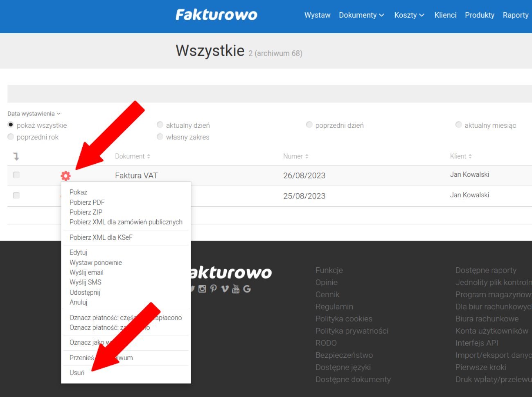Tick the checkbox for invoice 26/08/2023

[16, 175]
